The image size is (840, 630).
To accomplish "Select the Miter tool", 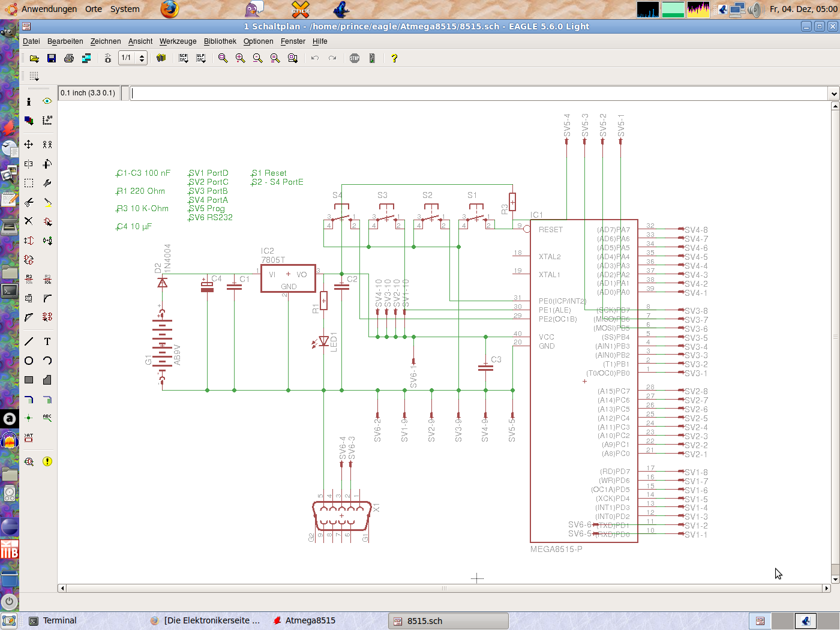I will tap(47, 298).
